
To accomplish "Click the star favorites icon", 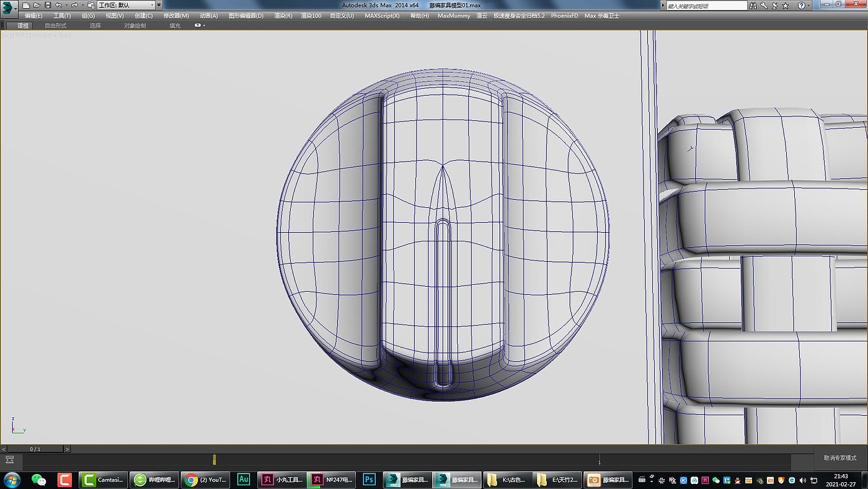I will [x=786, y=6].
